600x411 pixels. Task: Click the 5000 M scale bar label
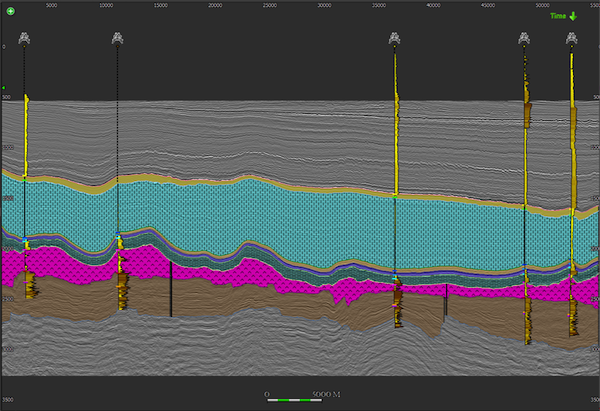[326, 394]
